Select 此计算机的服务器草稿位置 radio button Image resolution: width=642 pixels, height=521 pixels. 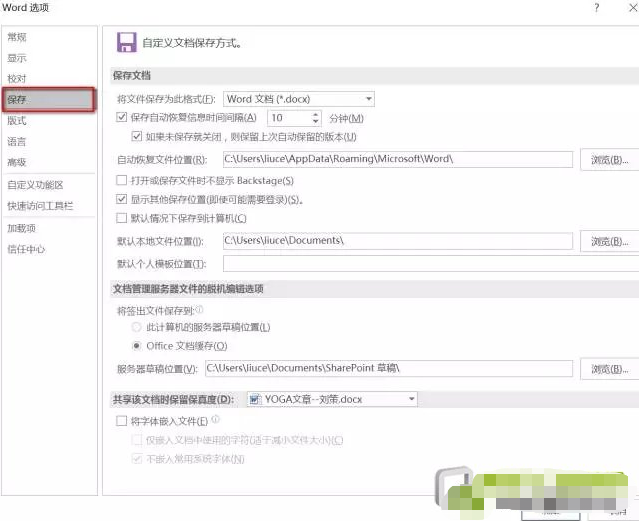pyautogui.click(x=136, y=327)
